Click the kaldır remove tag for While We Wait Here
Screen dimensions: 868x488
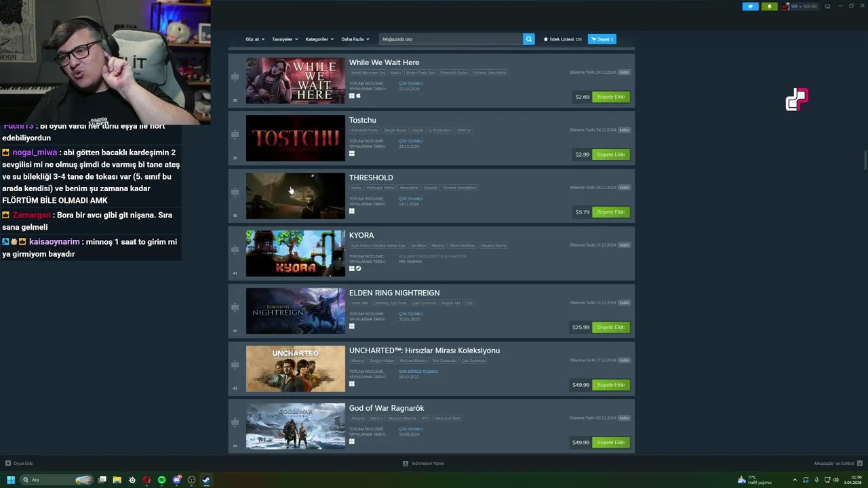point(625,73)
